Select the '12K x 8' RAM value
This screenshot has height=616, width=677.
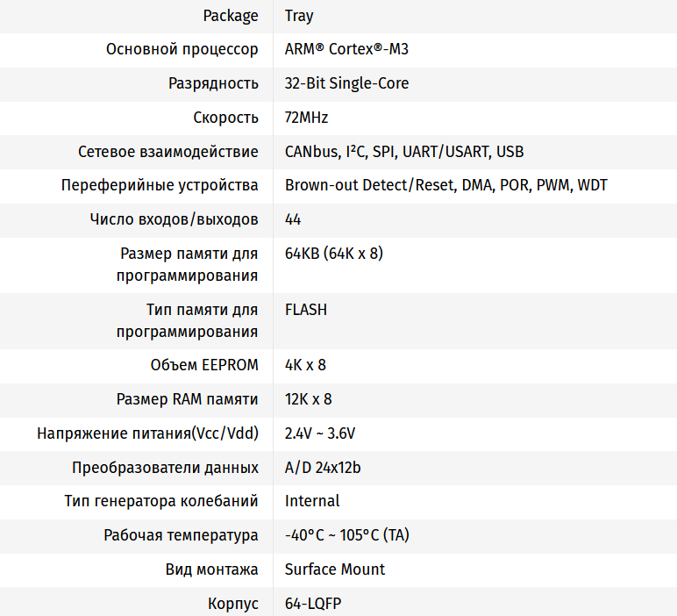click(x=308, y=399)
